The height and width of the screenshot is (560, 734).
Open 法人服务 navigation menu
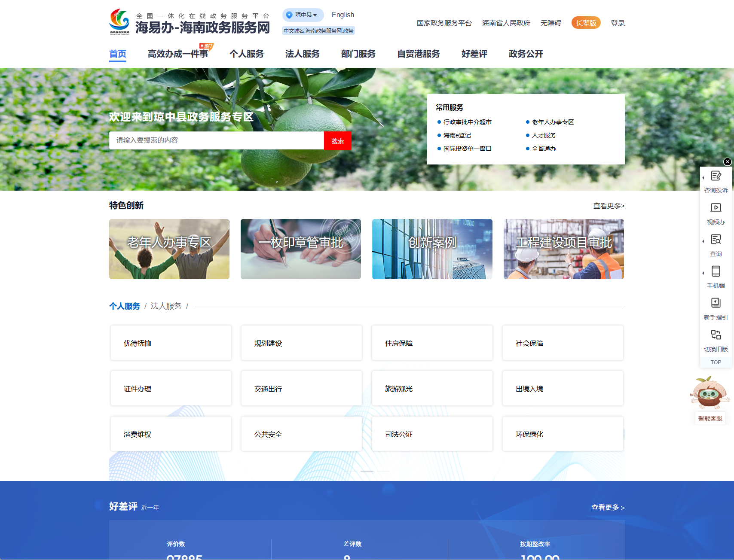[x=303, y=54]
